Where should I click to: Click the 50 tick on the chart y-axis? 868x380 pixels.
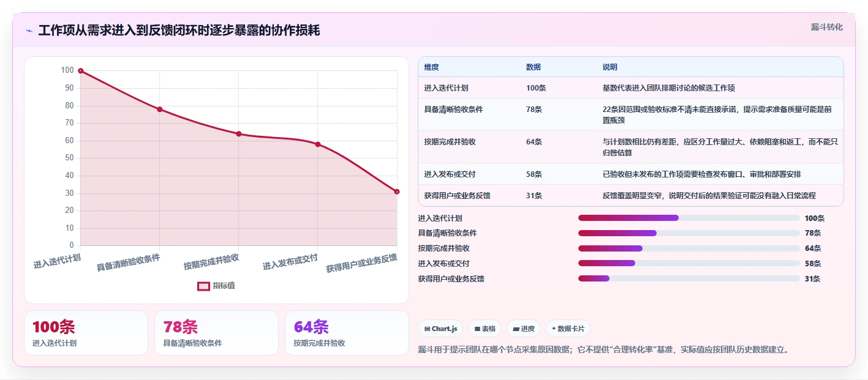tap(69, 158)
